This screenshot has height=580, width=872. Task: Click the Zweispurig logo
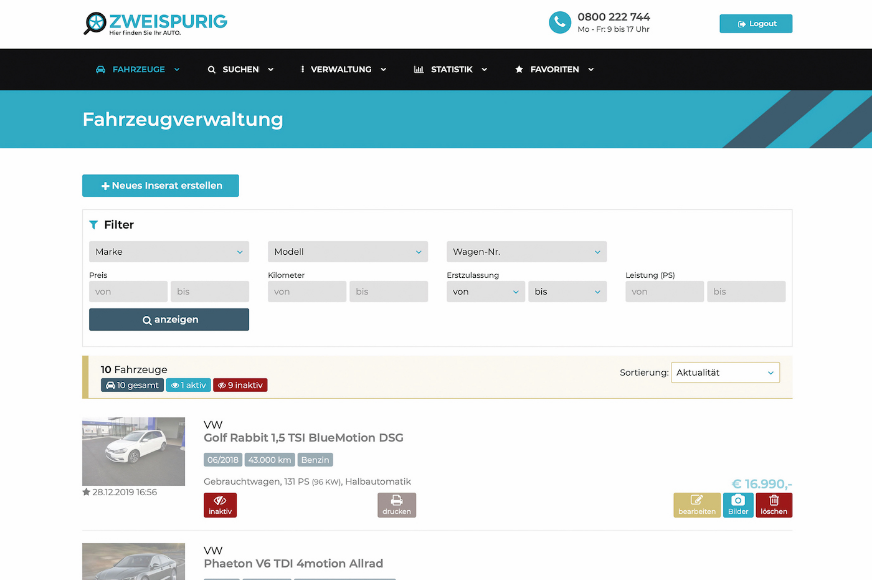pos(155,23)
